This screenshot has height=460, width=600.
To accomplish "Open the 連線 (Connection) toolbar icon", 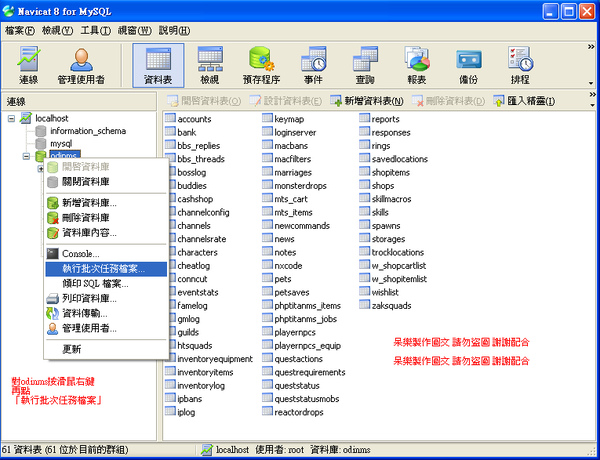I will (28, 65).
